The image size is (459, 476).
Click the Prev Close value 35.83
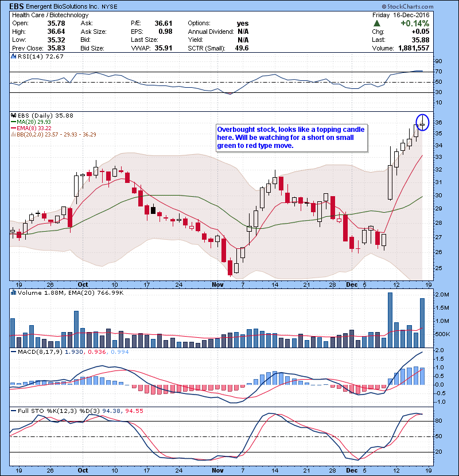[x=56, y=48]
